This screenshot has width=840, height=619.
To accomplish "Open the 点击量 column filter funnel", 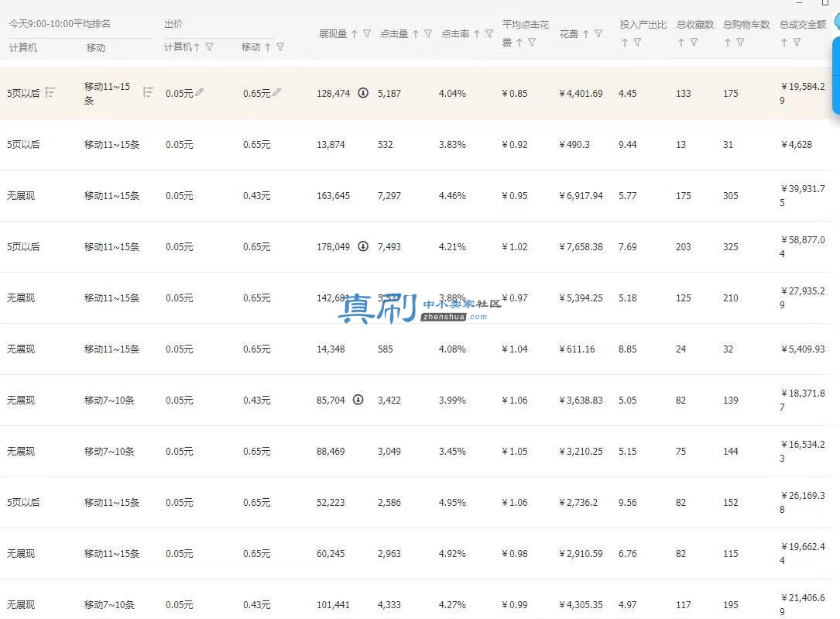I will (x=428, y=34).
